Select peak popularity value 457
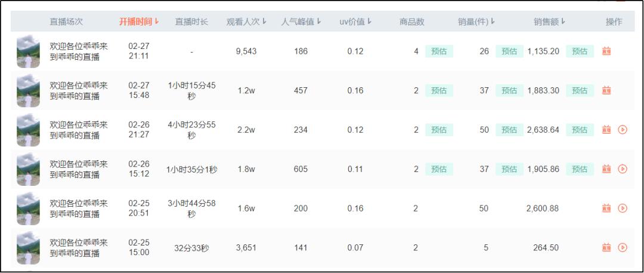 301,91
